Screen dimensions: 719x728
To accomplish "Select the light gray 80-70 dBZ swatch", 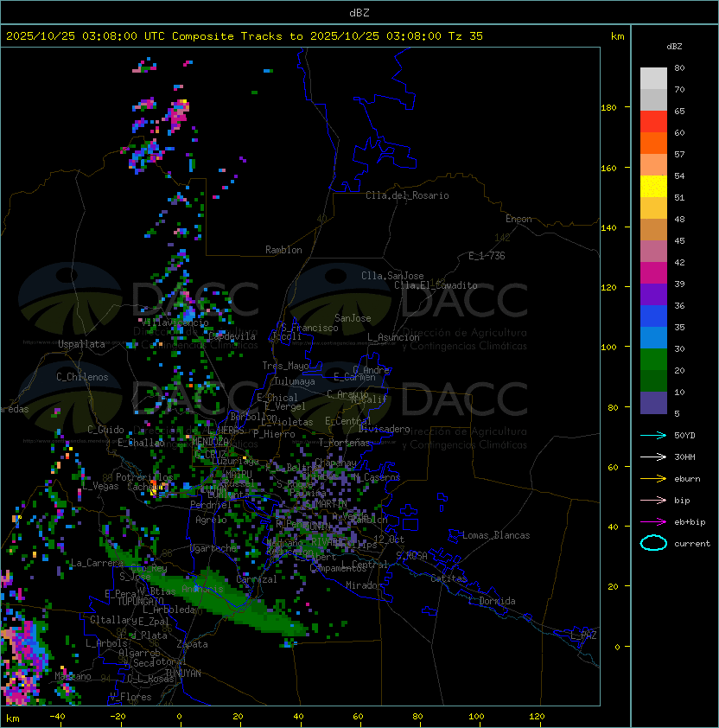I will 653,79.
